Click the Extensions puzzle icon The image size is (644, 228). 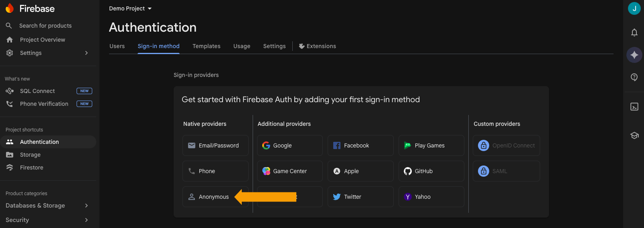pyautogui.click(x=302, y=46)
